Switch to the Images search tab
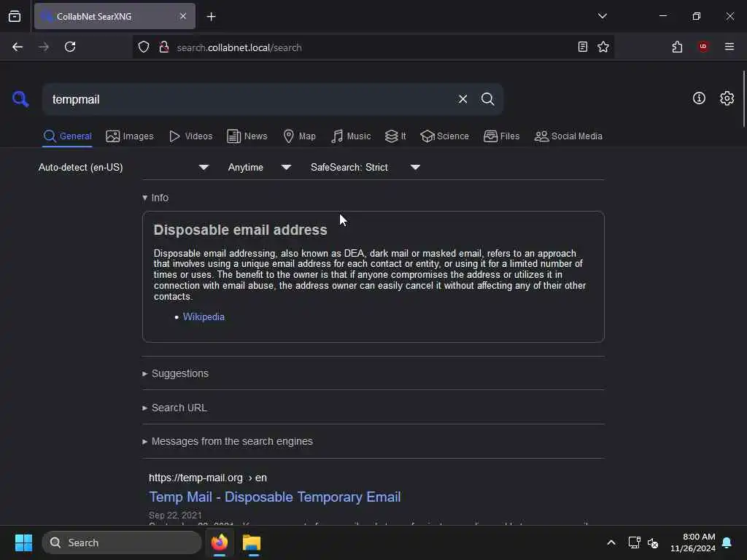 point(130,136)
